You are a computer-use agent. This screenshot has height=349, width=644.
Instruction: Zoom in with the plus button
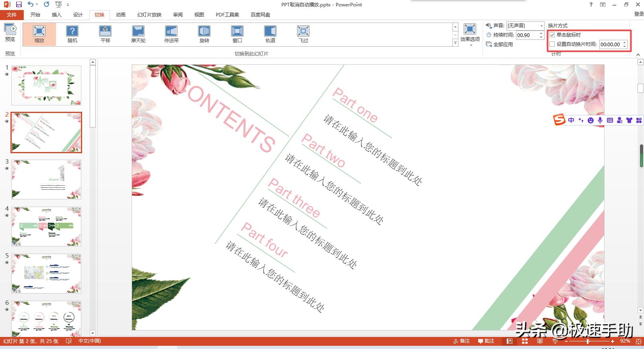613,341
